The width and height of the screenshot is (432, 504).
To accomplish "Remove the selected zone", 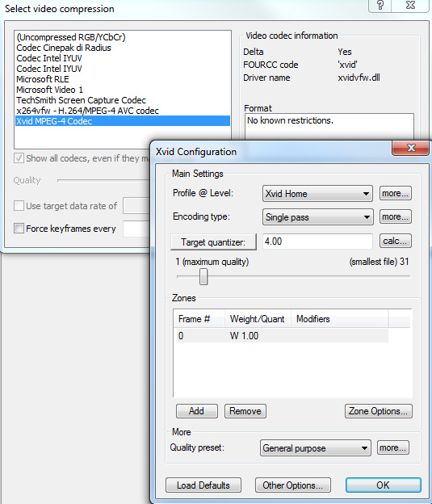I will coord(245,411).
